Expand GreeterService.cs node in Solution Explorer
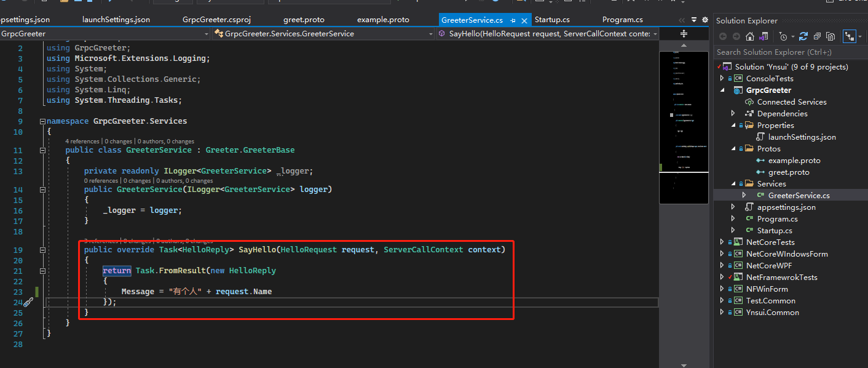The image size is (868, 368). [x=744, y=195]
